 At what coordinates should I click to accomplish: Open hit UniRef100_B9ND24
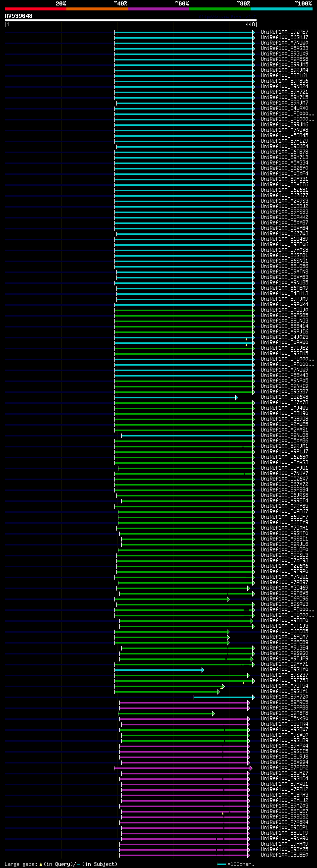[x=284, y=86]
